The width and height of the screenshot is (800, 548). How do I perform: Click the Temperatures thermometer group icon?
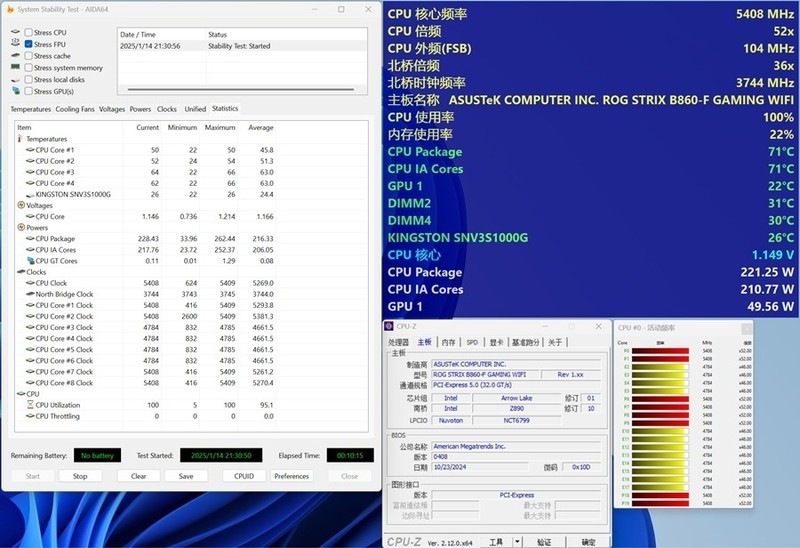[x=20, y=139]
